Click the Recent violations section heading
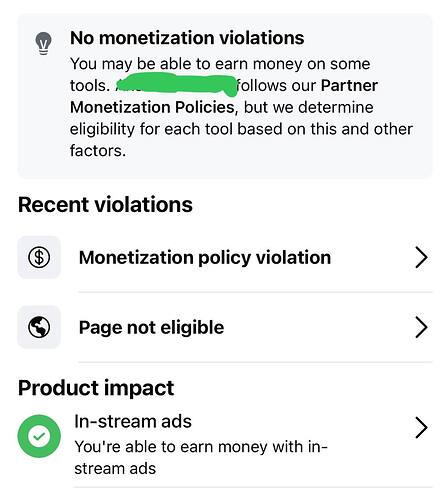Viewport: 444px width, 500px height. (x=105, y=204)
